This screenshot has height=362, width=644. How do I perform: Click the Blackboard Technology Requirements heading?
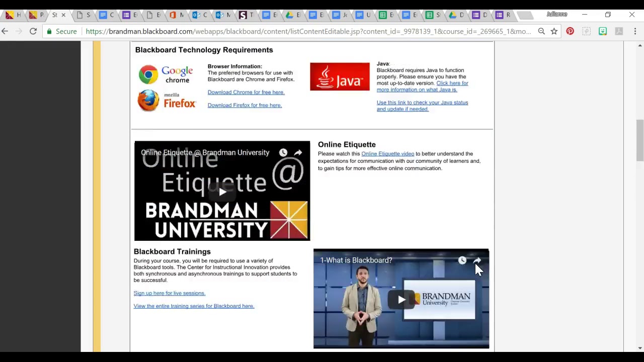click(204, 50)
